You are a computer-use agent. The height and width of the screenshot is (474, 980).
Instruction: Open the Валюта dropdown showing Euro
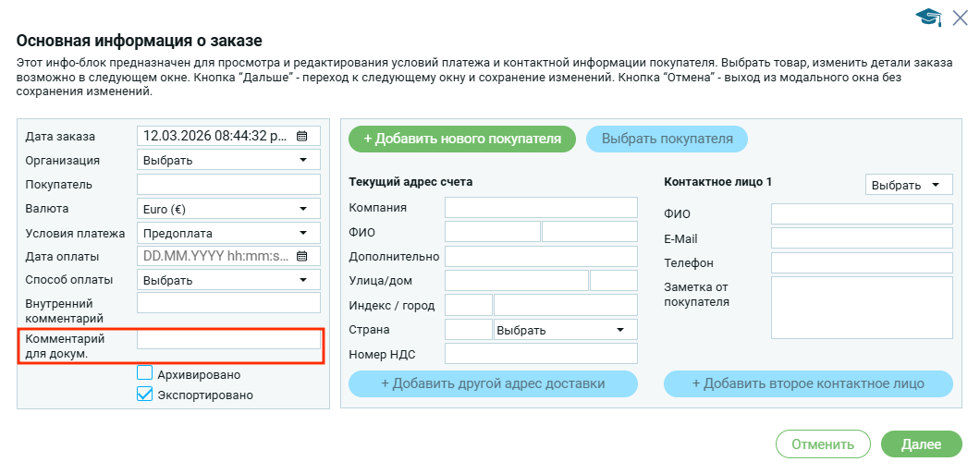point(228,208)
